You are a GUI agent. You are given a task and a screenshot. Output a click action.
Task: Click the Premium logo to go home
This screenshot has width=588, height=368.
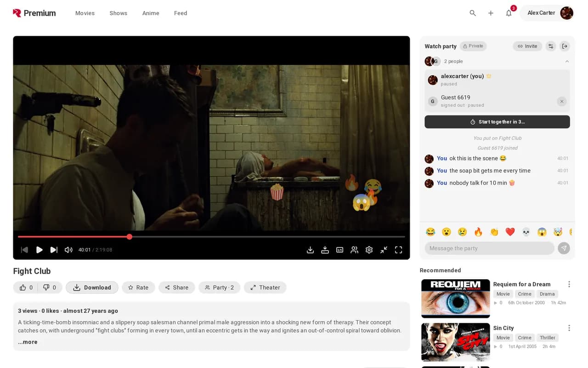tap(34, 13)
